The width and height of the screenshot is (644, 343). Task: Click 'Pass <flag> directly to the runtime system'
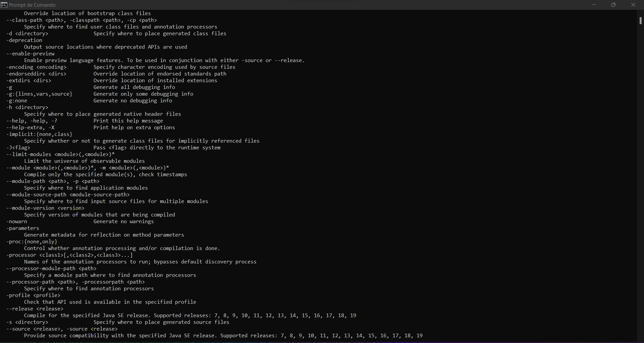157,148
